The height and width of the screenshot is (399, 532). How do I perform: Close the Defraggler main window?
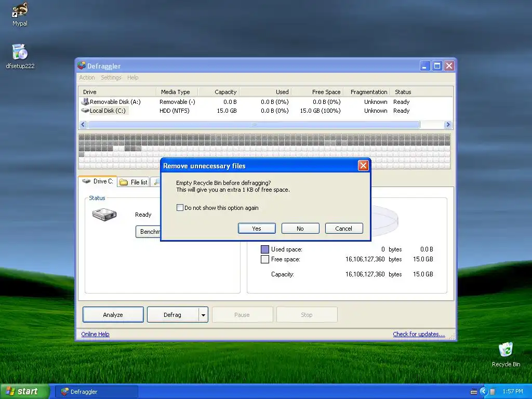pyautogui.click(x=449, y=66)
